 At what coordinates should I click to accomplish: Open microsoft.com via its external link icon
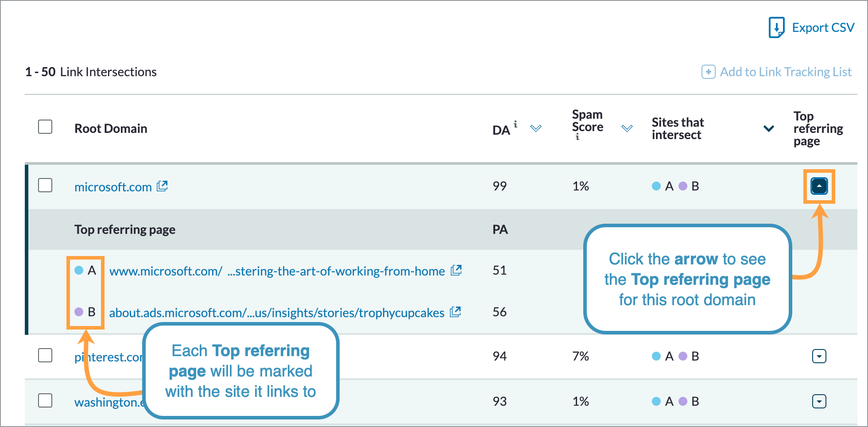pyautogui.click(x=162, y=186)
